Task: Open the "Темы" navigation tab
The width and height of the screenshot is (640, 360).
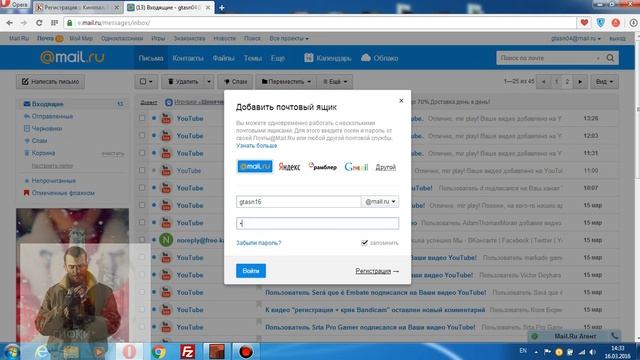Action: click(253, 58)
